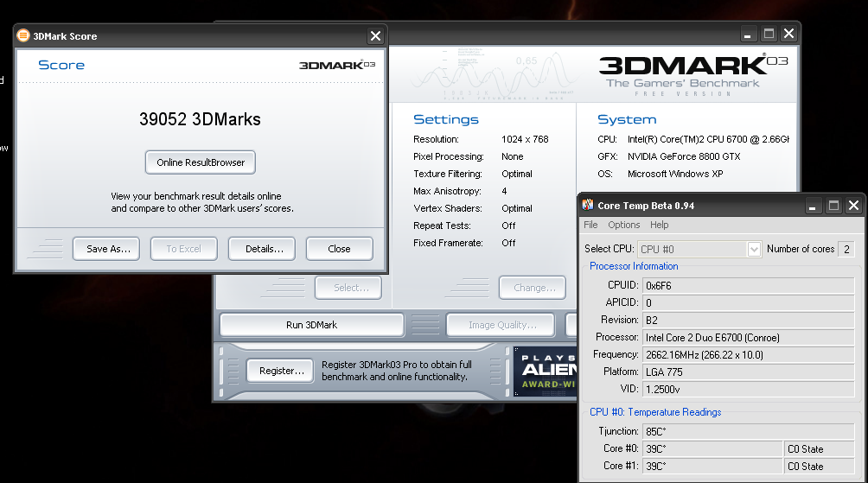Click the Number of cores field

[846, 249]
